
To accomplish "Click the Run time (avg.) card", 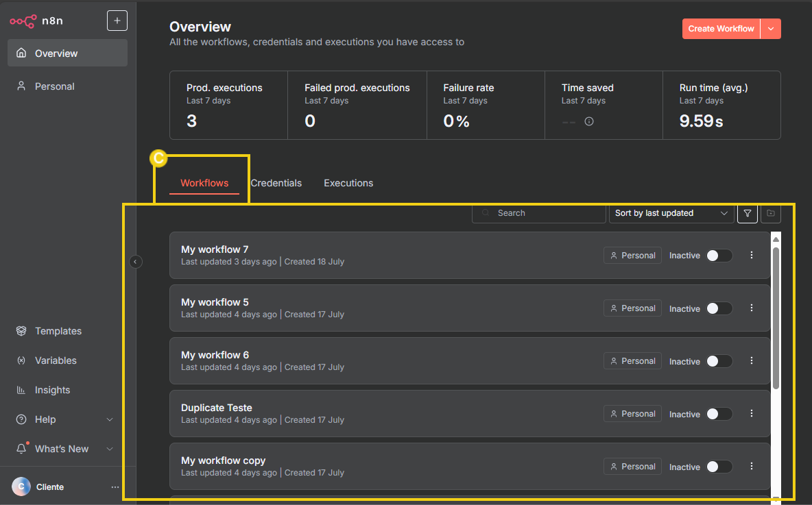I will (x=722, y=105).
